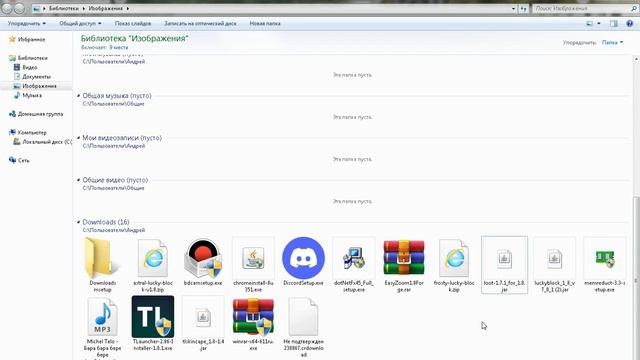Viewport: 640px width, 360px height.
Task: Open the Help question mark icon
Action: click(x=629, y=23)
